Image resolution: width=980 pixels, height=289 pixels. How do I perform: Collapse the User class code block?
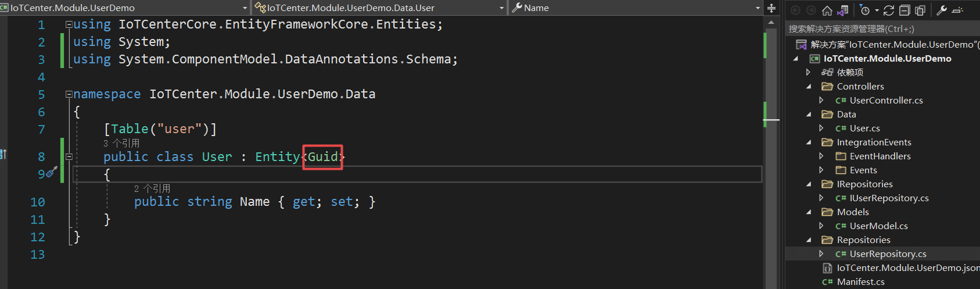pos(69,156)
